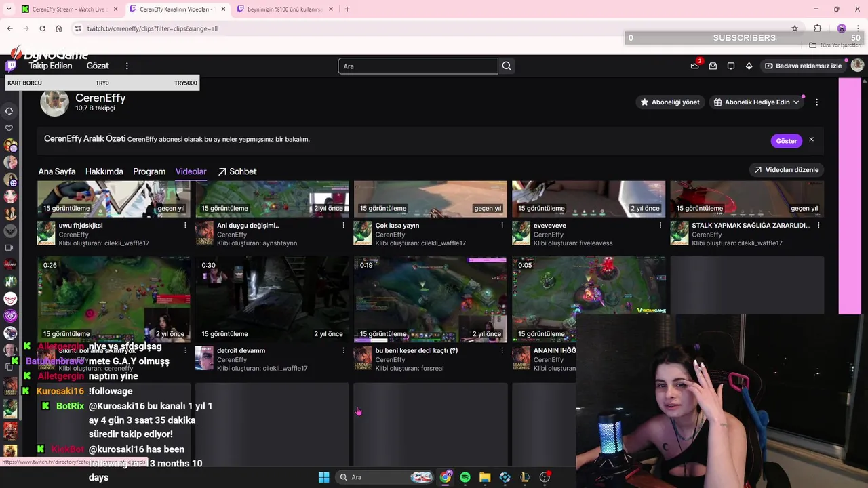Play the 0:30 'detroit devamm' clip thumbnail
The image size is (868, 488).
click(x=272, y=299)
